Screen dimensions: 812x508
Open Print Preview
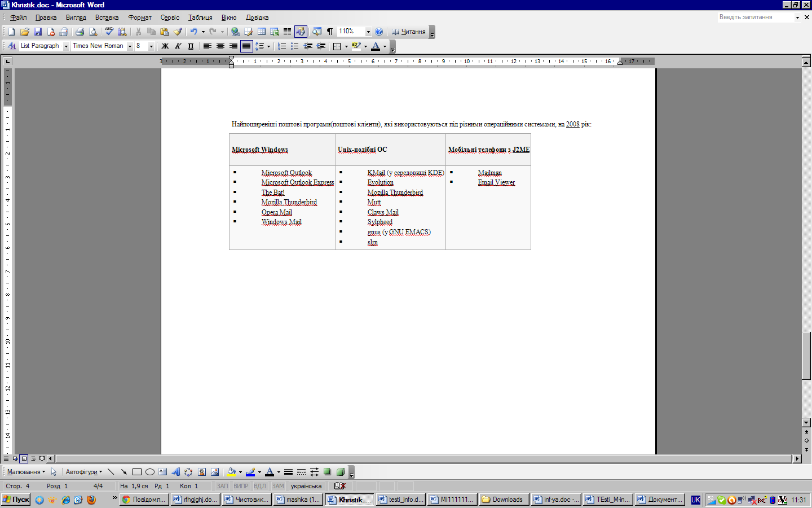(x=93, y=32)
